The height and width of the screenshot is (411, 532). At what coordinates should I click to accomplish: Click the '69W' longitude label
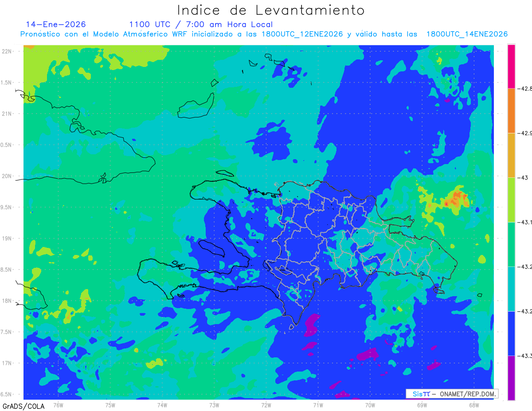[422, 404]
